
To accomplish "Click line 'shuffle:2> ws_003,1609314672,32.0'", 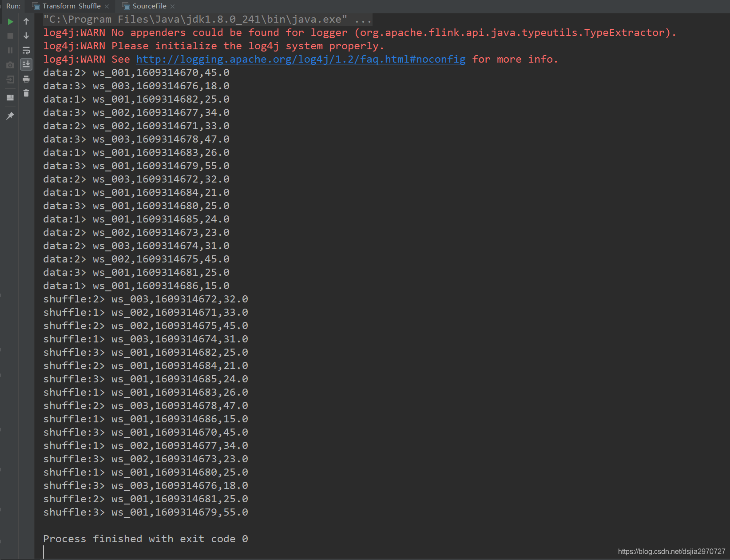I will [146, 299].
